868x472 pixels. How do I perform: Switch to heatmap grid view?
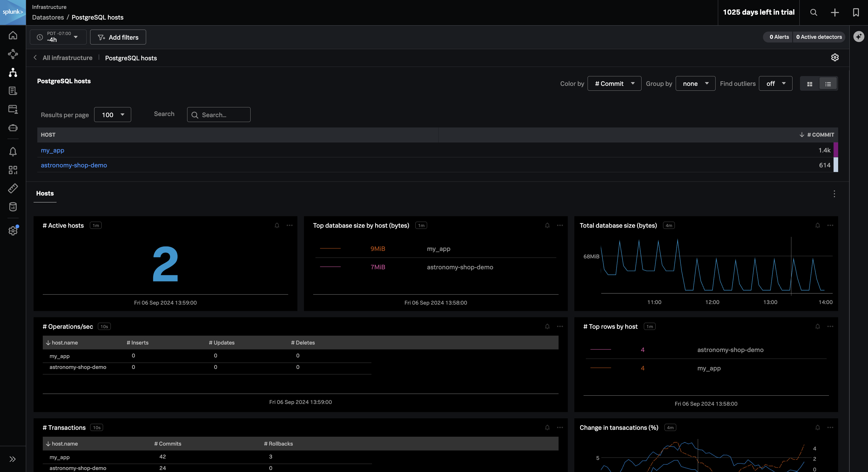click(x=809, y=84)
